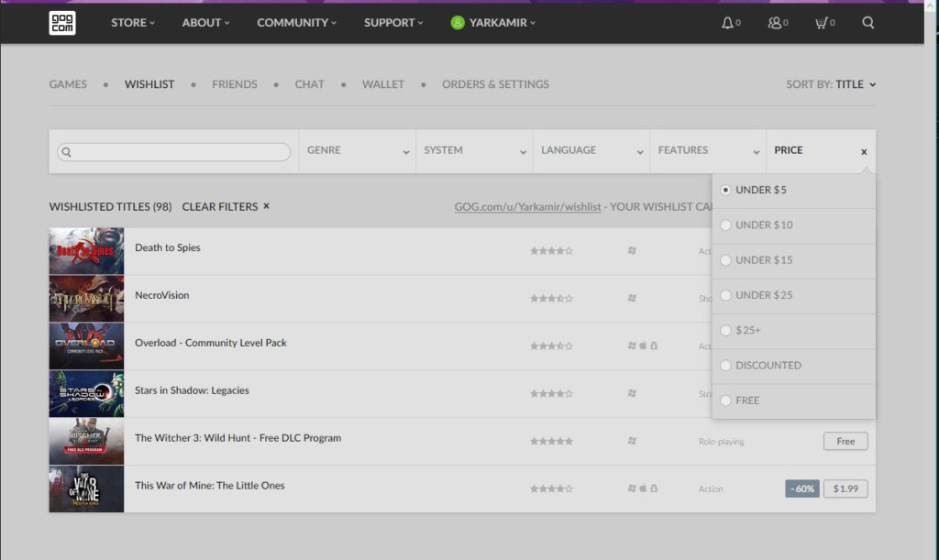The width and height of the screenshot is (939, 560).
Task: Close the Price filter with the X
Action: [864, 152]
